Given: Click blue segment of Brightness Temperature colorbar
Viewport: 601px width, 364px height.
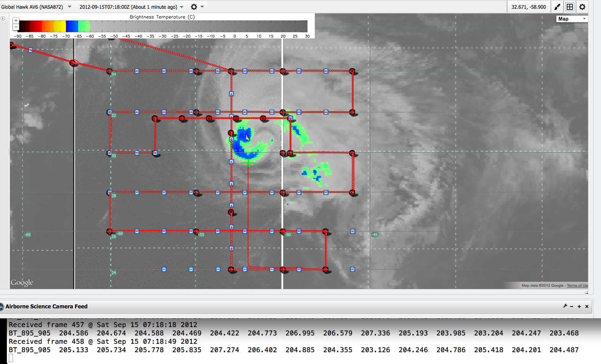Looking at the screenshot, I should coord(72,26).
